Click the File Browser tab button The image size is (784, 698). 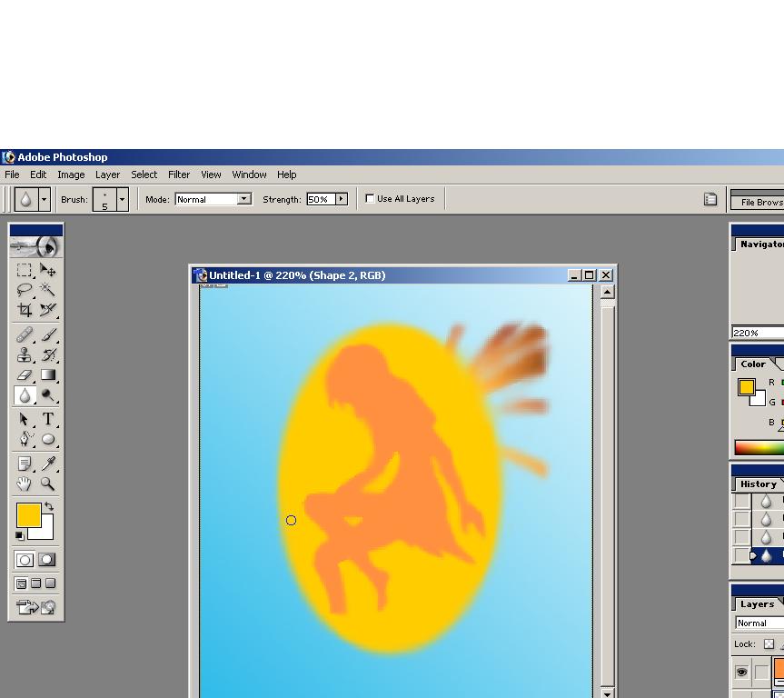(760, 202)
